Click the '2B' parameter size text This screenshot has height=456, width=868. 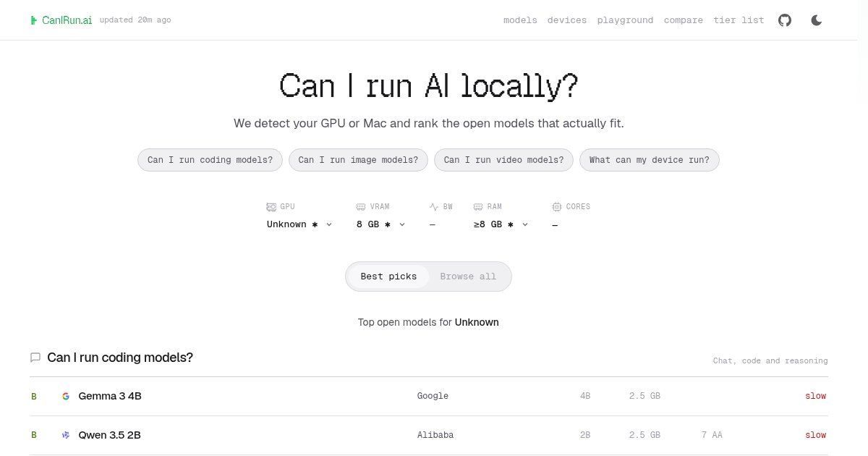pos(585,435)
